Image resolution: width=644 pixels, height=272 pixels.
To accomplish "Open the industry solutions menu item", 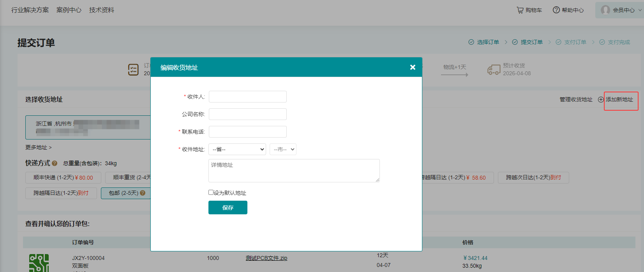I will (x=30, y=10).
